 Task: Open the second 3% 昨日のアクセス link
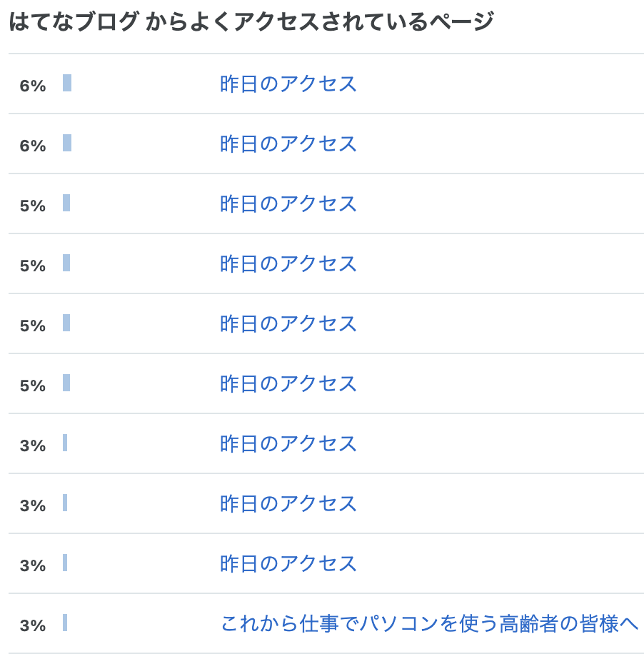coord(288,504)
